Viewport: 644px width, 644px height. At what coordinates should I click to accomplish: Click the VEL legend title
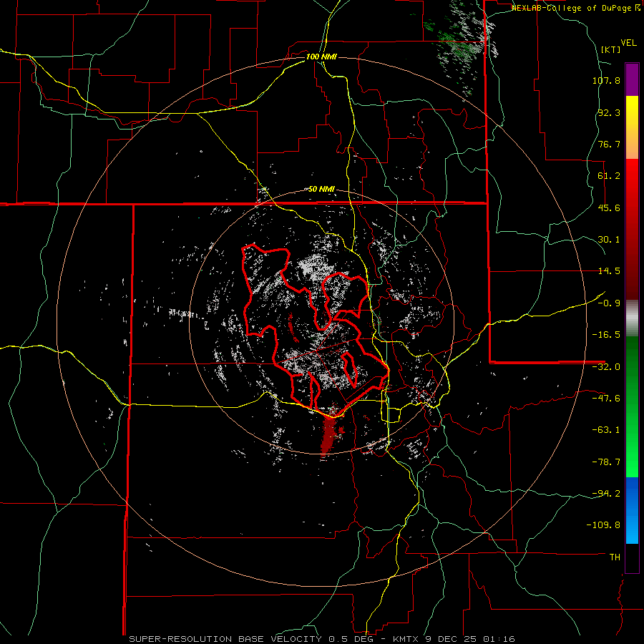click(x=628, y=43)
